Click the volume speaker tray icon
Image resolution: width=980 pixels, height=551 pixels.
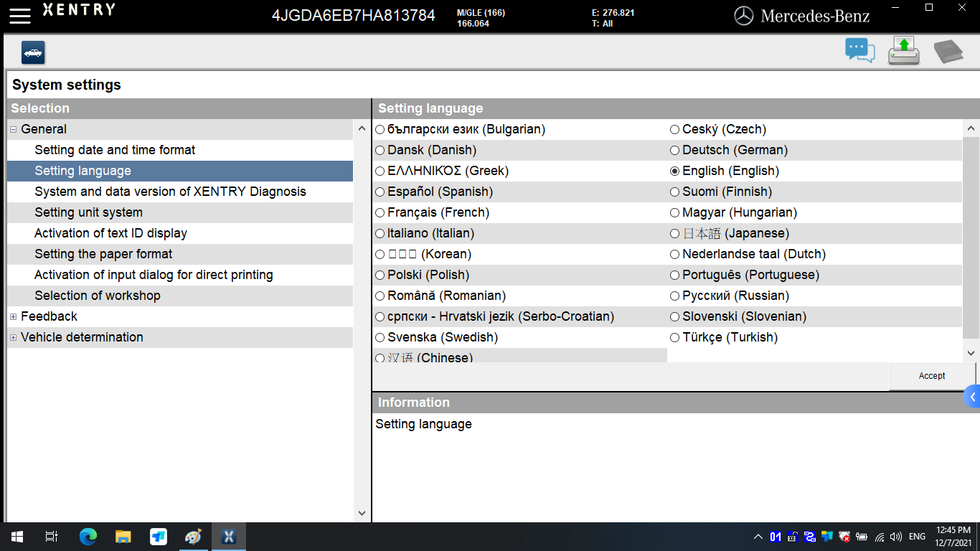[x=895, y=537]
